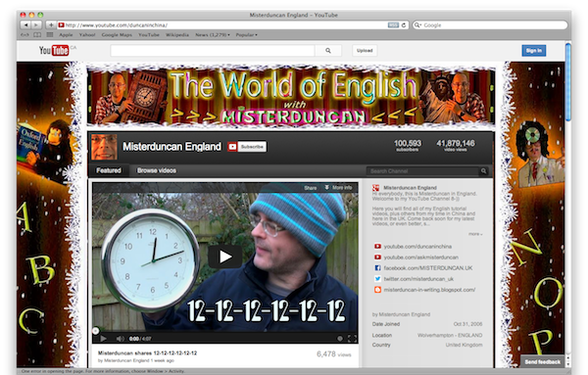Open the Popular bookmarks dropdown

pos(246,35)
